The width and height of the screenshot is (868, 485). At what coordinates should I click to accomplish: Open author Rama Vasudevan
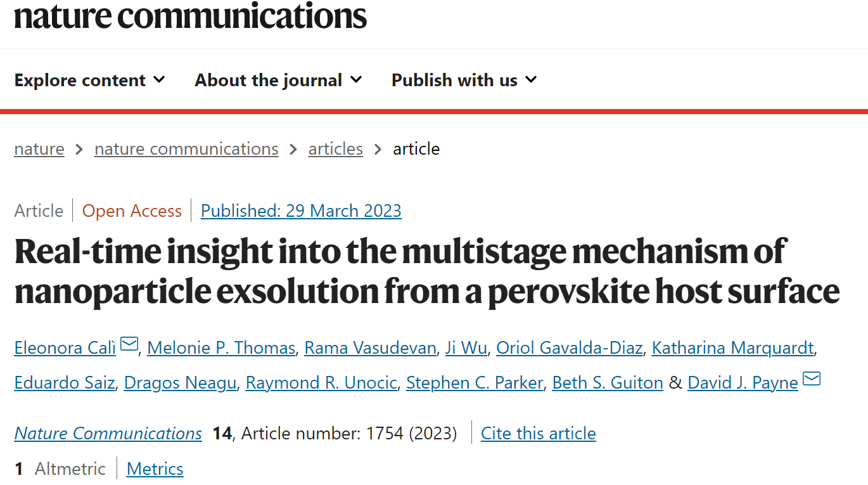tap(370, 347)
